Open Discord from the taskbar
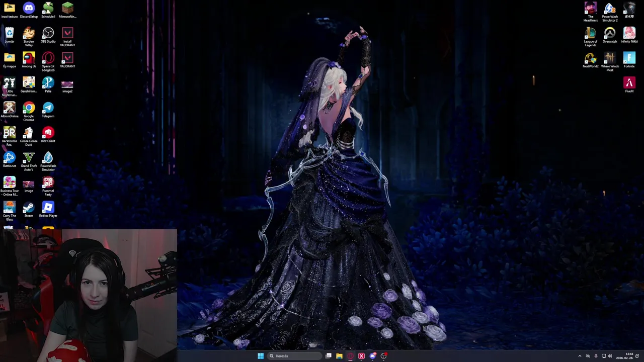This screenshot has width=644, height=362. pos(372,356)
